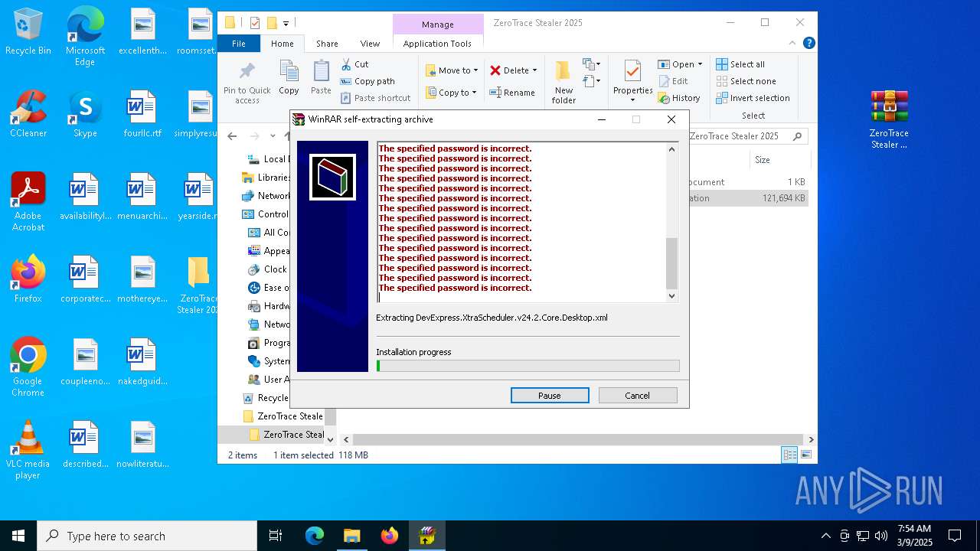The image size is (980, 551).
Task: Click WinRAR log scrollbar thumb
Action: [671, 263]
